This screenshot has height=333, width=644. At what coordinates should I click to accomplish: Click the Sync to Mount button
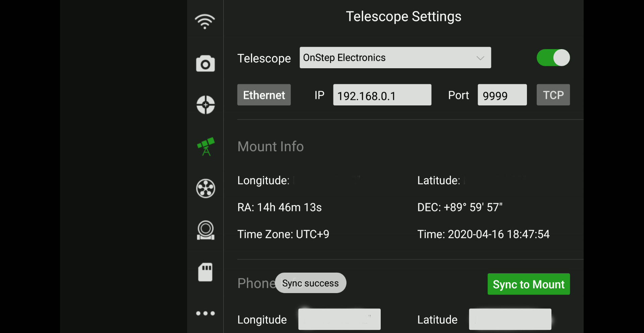click(x=529, y=284)
